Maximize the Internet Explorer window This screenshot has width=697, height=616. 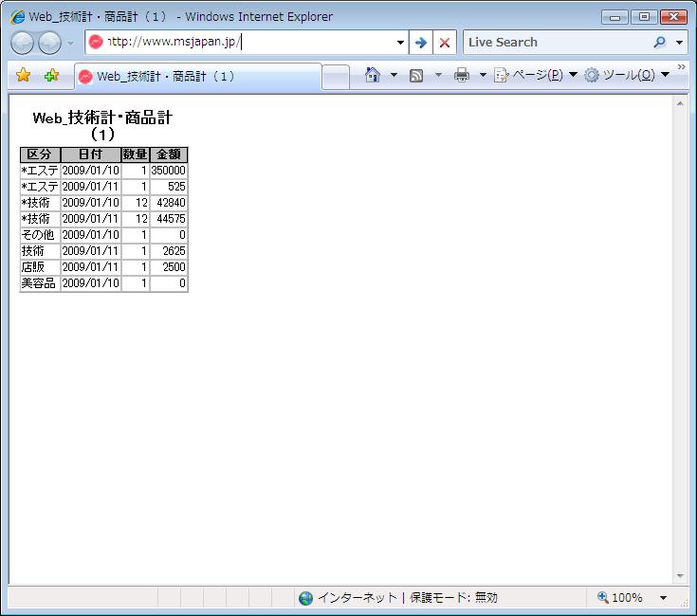pyautogui.click(x=644, y=17)
